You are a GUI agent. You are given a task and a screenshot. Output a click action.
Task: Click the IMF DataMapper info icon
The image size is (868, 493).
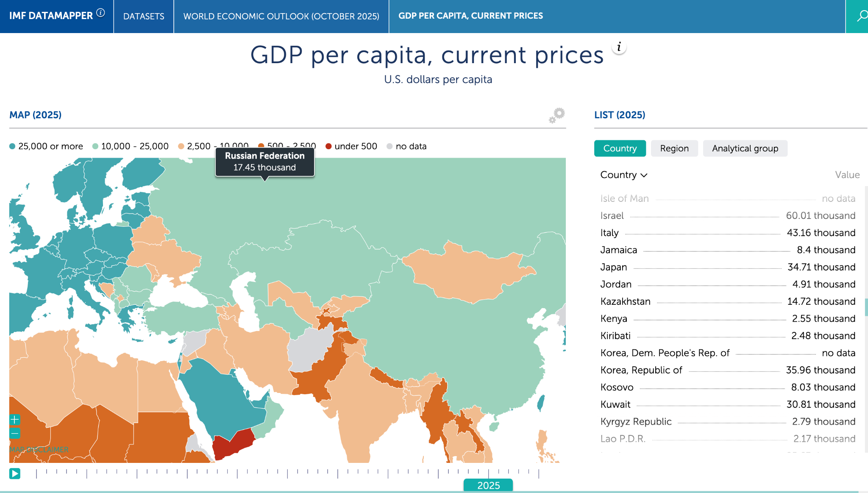[x=100, y=13]
